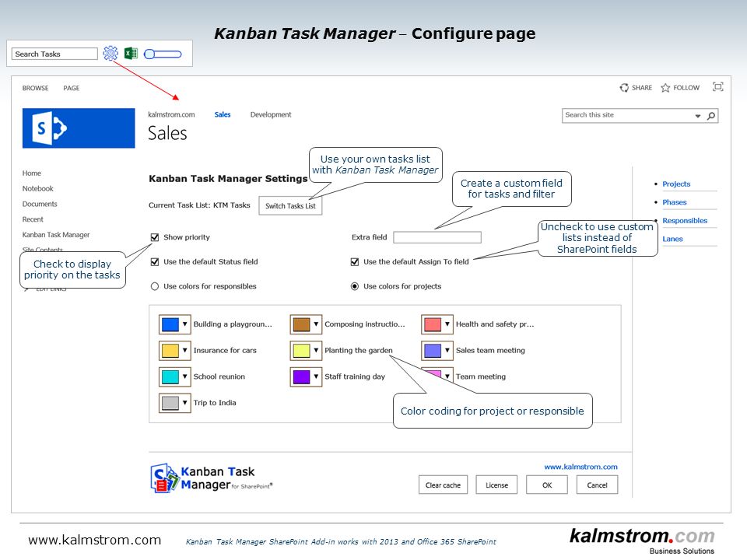The height and width of the screenshot is (560, 747).
Task: Click the License button
Action: click(496, 485)
